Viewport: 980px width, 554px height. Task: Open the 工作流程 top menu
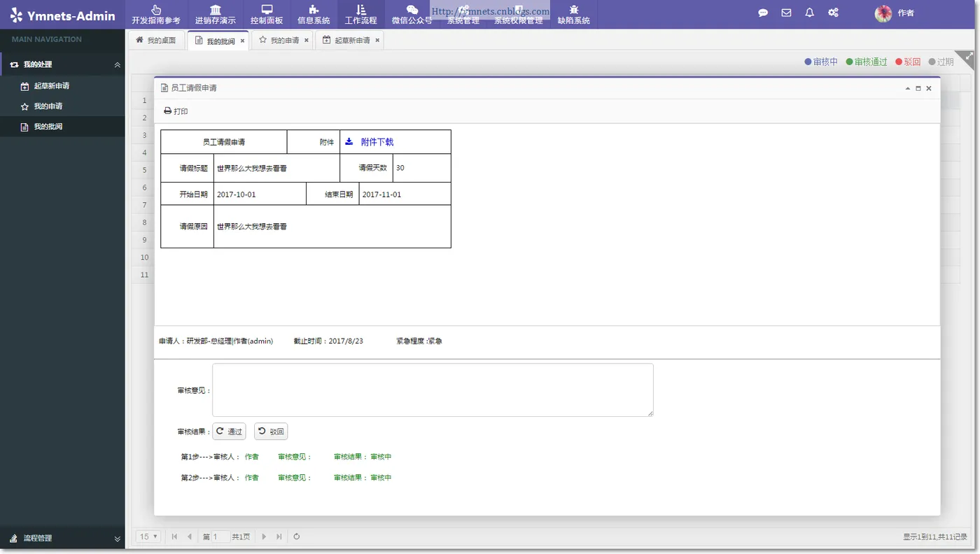(x=360, y=15)
